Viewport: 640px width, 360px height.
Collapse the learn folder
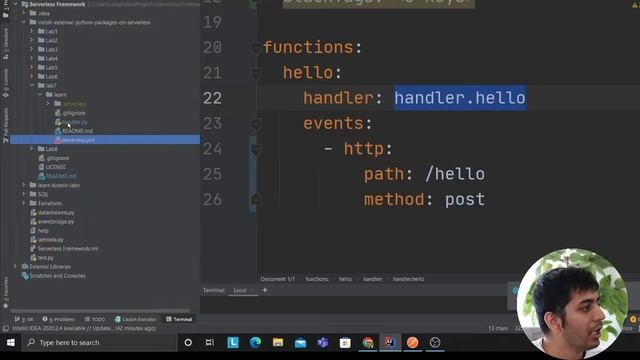coord(40,94)
